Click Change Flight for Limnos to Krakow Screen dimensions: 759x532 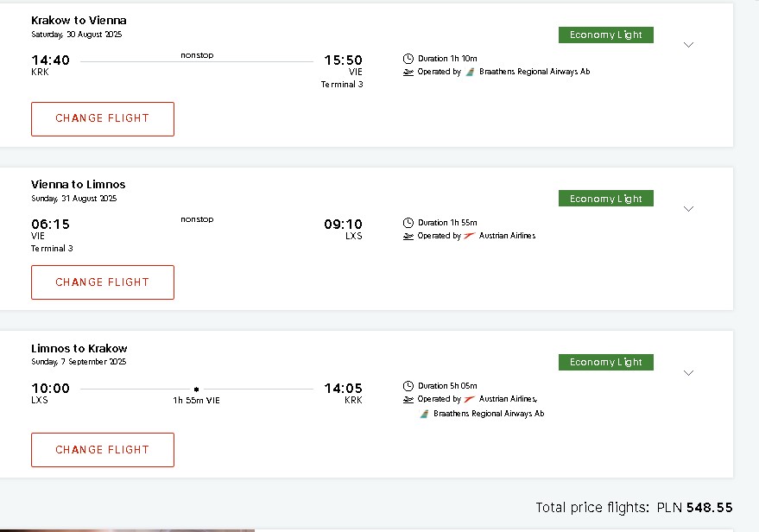[x=103, y=450]
